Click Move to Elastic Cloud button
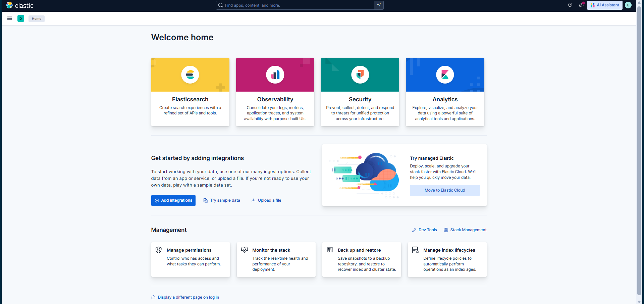Screen dimensions: 644x304 click(445, 190)
